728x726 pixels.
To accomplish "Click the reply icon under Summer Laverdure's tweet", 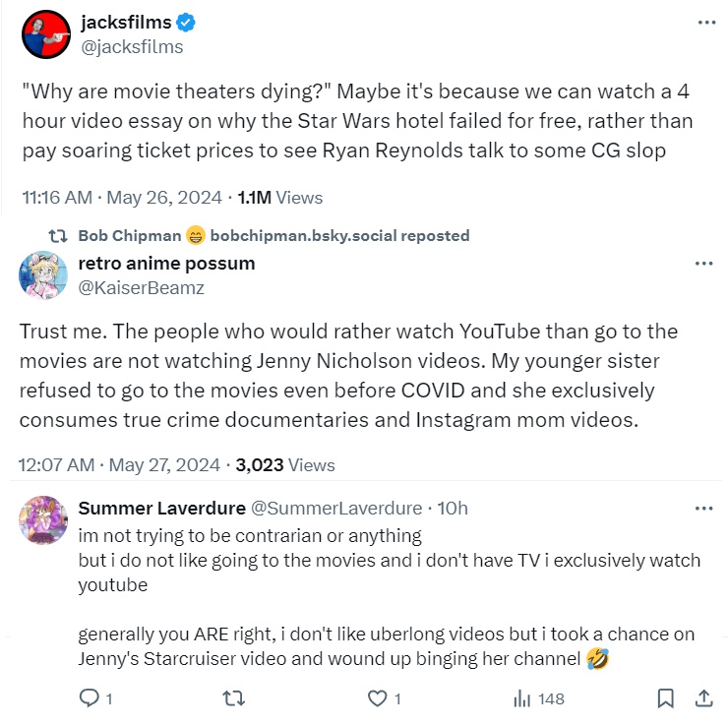I will click(x=89, y=698).
